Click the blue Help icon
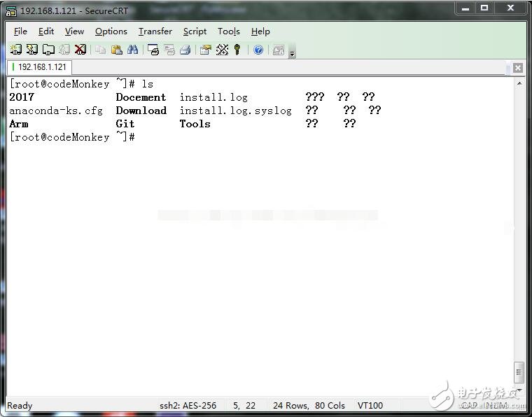Viewport: 532px width, 417px height. pyautogui.click(x=258, y=50)
